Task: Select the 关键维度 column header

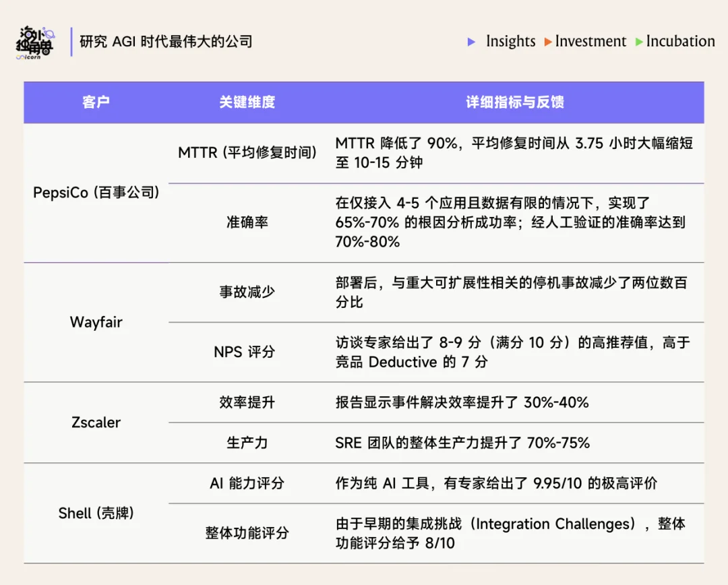Action: click(x=247, y=102)
